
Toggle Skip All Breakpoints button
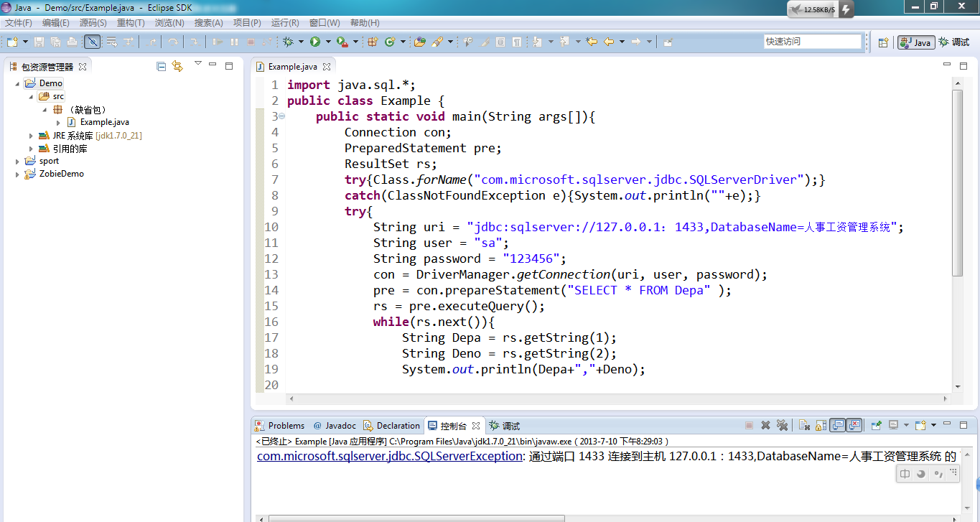(x=92, y=42)
